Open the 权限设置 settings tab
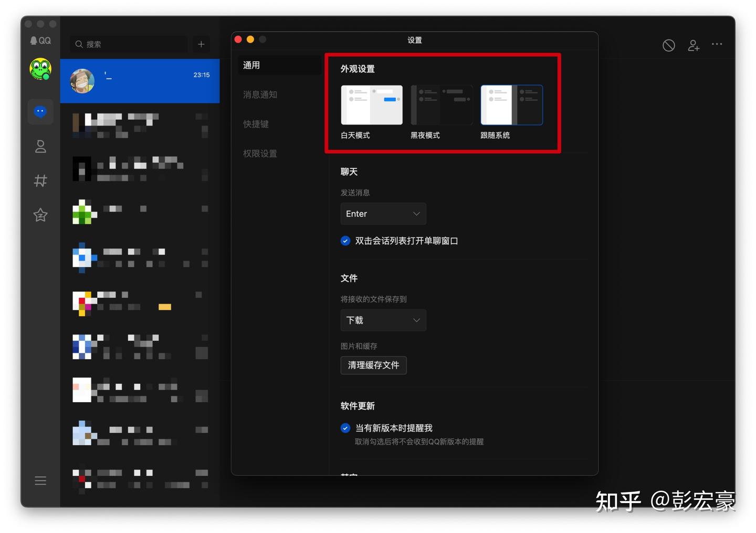This screenshot has height=533, width=756. point(260,153)
